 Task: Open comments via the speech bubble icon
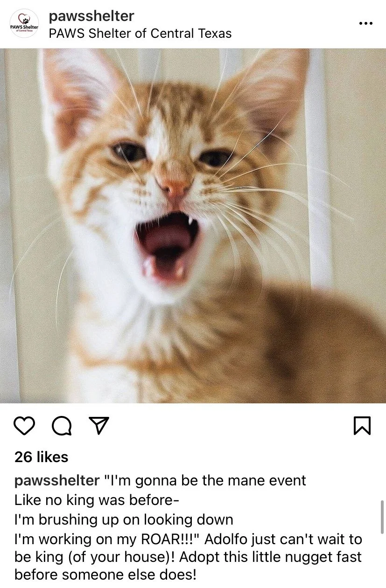point(62,425)
